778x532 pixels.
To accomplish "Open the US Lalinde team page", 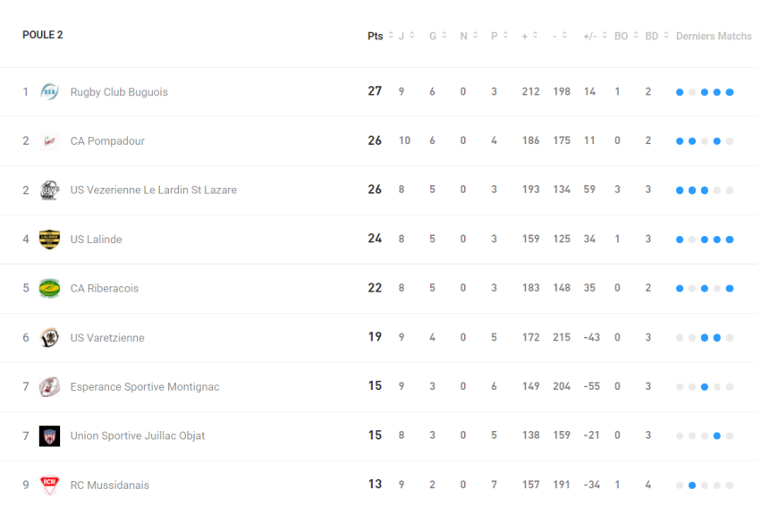I will (96, 240).
